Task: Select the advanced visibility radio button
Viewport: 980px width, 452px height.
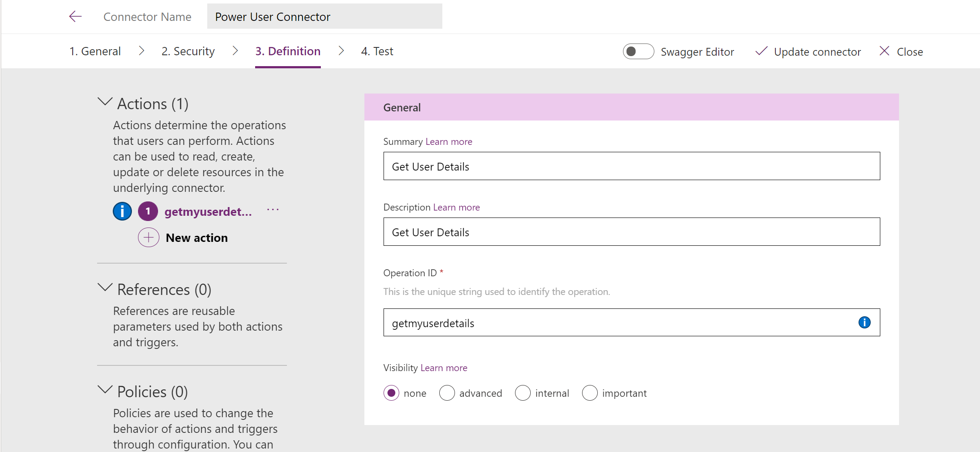Action: point(447,393)
